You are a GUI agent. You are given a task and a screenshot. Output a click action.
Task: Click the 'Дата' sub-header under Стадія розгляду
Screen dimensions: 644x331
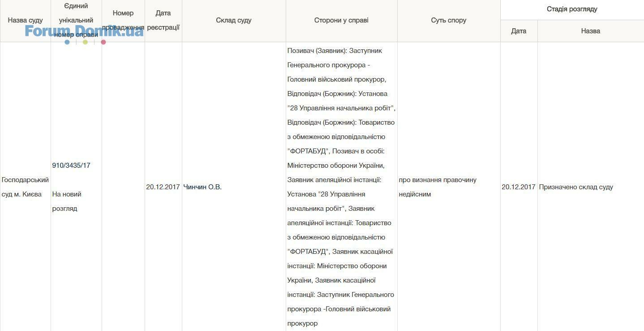click(x=519, y=31)
